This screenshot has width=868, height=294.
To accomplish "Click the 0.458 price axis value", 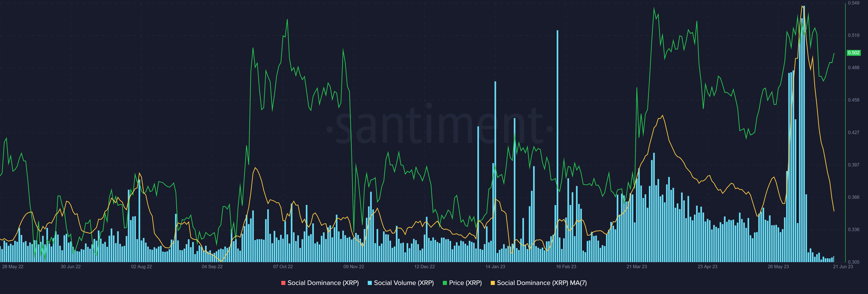I will click(854, 100).
